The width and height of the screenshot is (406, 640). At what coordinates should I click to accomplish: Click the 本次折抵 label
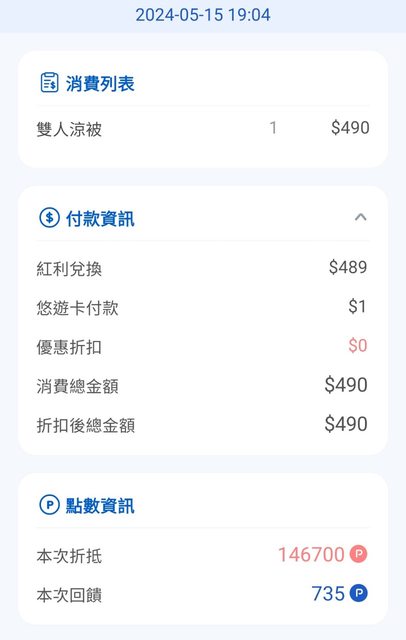coord(69,556)
